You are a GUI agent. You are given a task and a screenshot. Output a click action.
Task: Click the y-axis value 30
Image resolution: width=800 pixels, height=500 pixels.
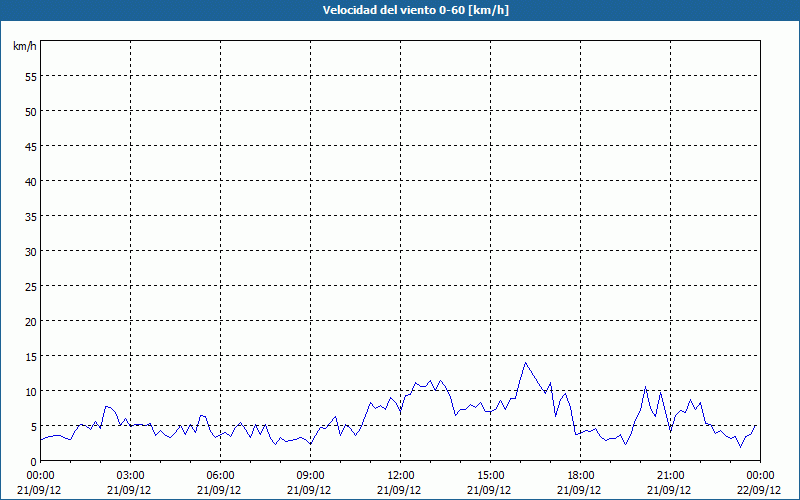(x=31, y=252)
